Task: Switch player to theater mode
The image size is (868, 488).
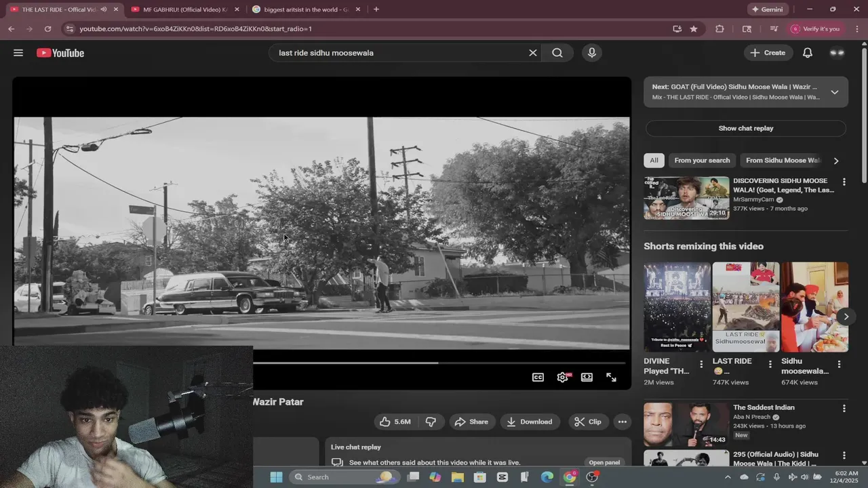Action: (x=587, y=378)
